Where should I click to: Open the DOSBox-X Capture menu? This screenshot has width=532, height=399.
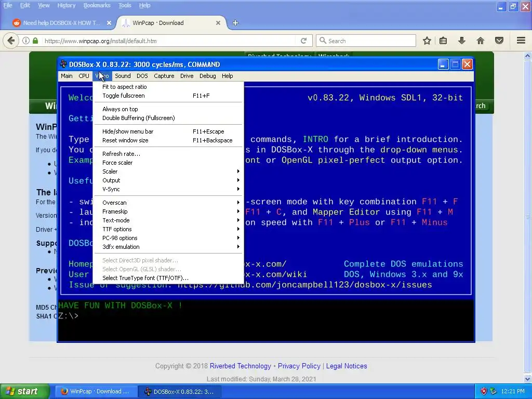tap(164, 76)
